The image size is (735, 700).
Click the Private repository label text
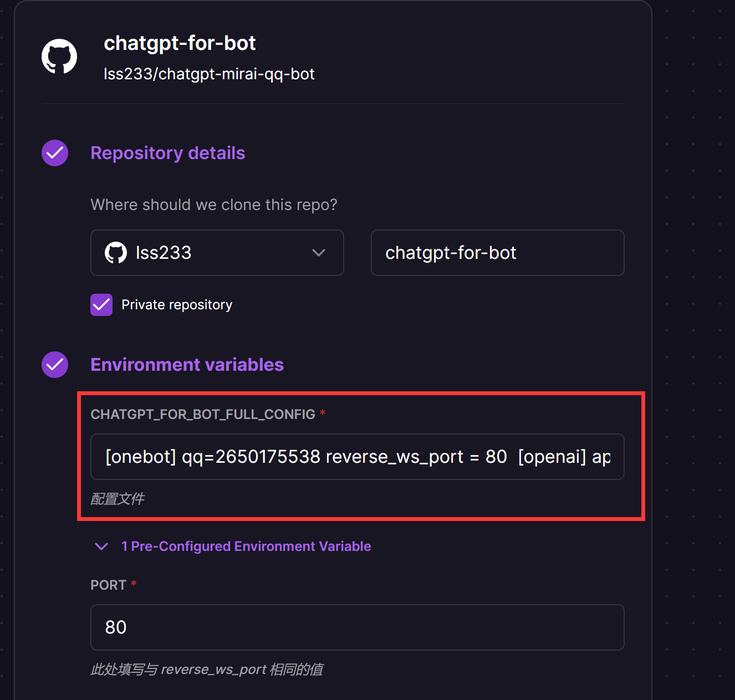177,305
